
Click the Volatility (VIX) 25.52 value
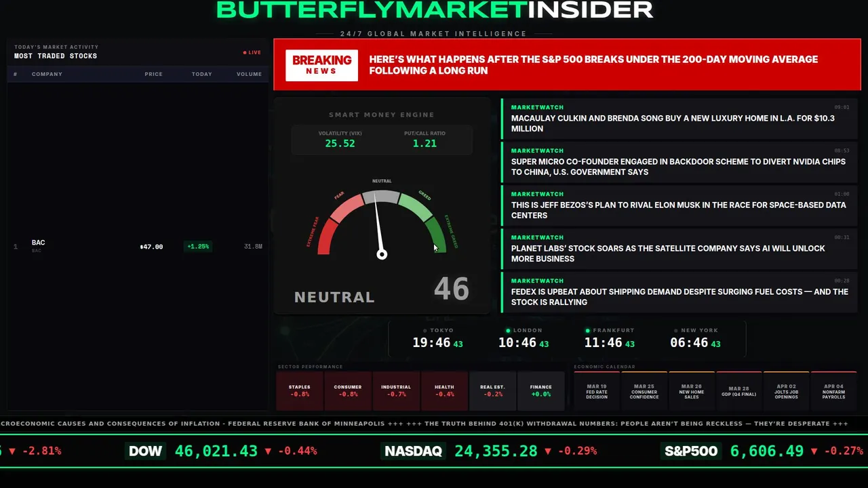click(340, 144)
